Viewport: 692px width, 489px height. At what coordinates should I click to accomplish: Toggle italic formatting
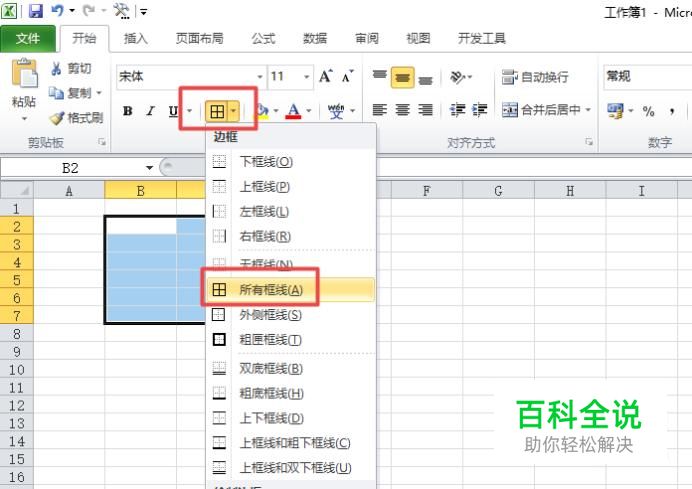click(x=150, y=111)
